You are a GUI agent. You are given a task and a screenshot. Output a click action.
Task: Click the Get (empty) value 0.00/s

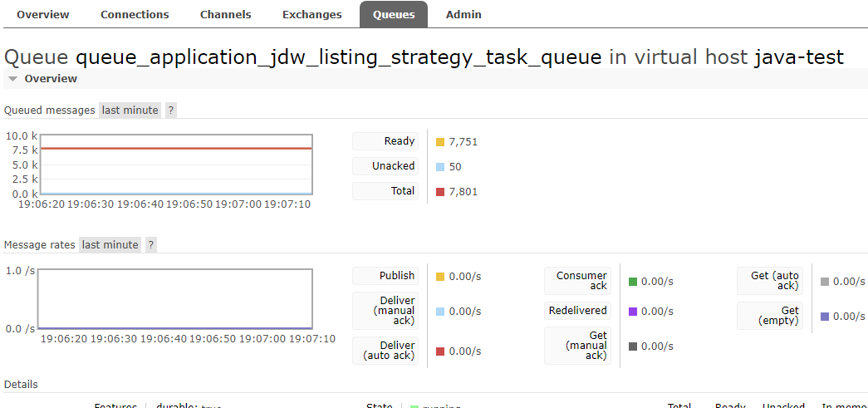(849, 317)
